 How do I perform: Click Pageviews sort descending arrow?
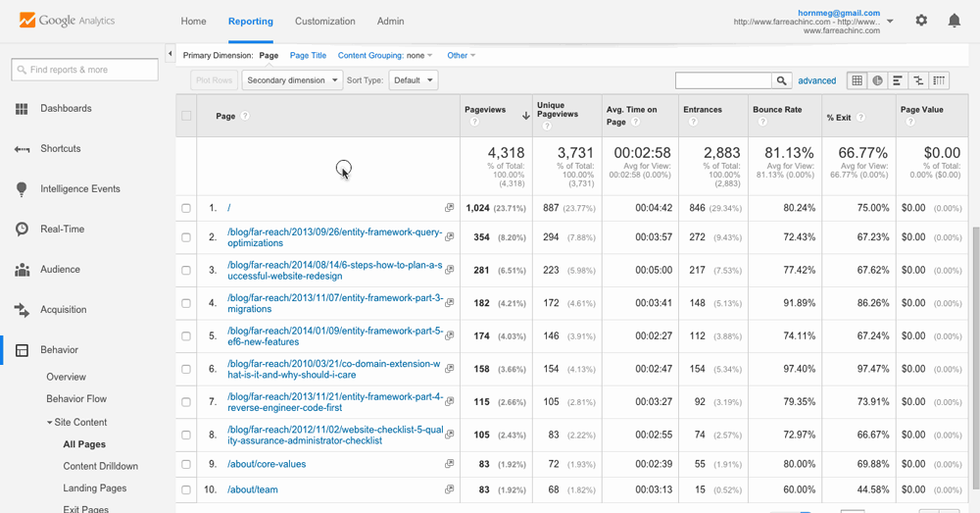click(525, 116)
